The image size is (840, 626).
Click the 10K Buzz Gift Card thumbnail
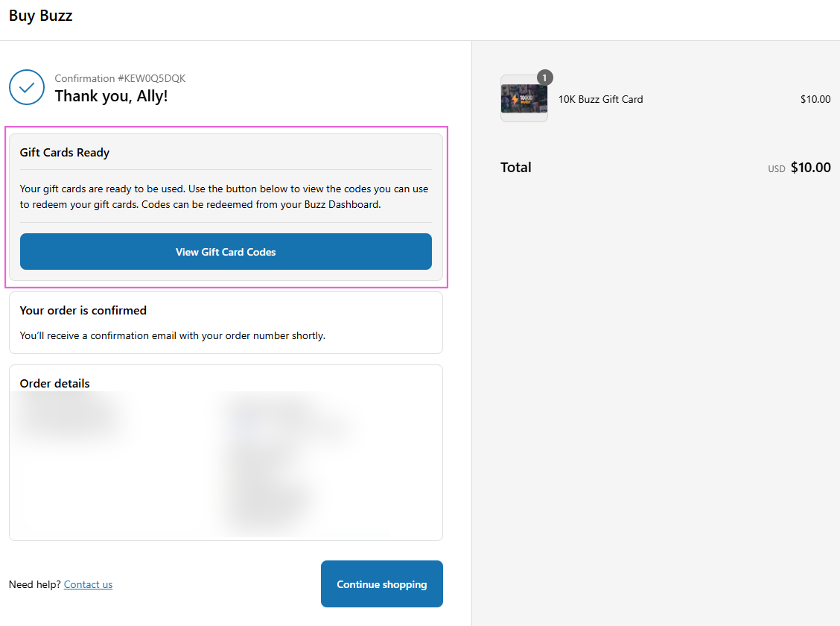click(524, 99)
